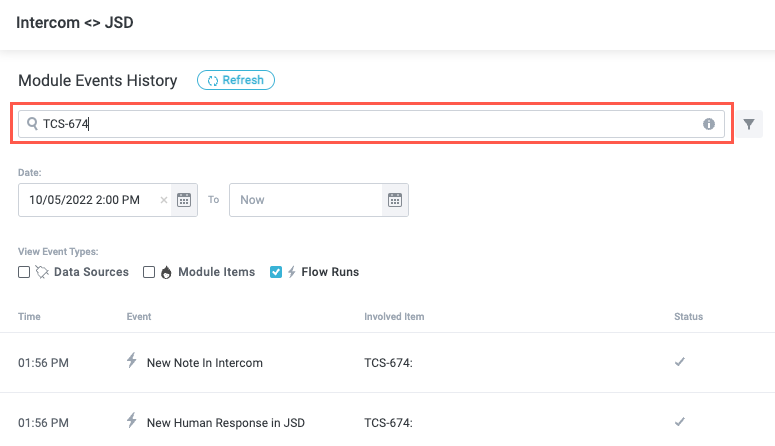Click the end date Now field
Image resolution: width=775 pixels, height=446 pixels.
[x=305, y=200]
